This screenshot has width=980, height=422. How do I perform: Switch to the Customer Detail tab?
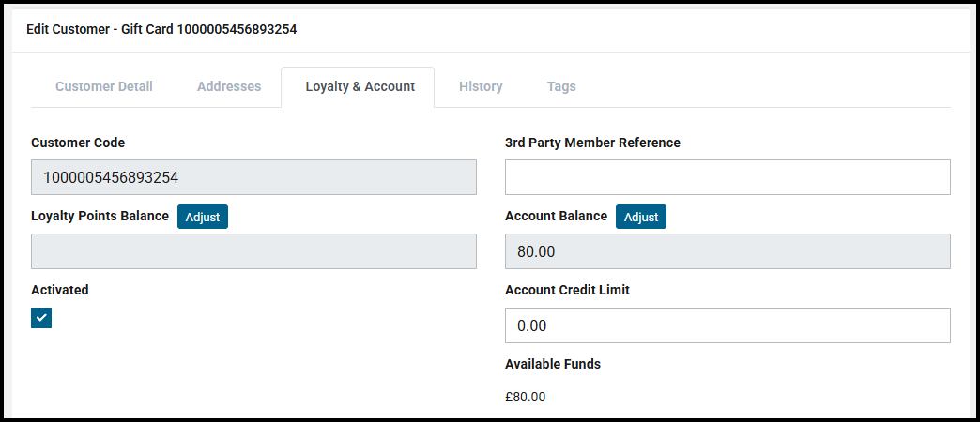click(104, 87)
